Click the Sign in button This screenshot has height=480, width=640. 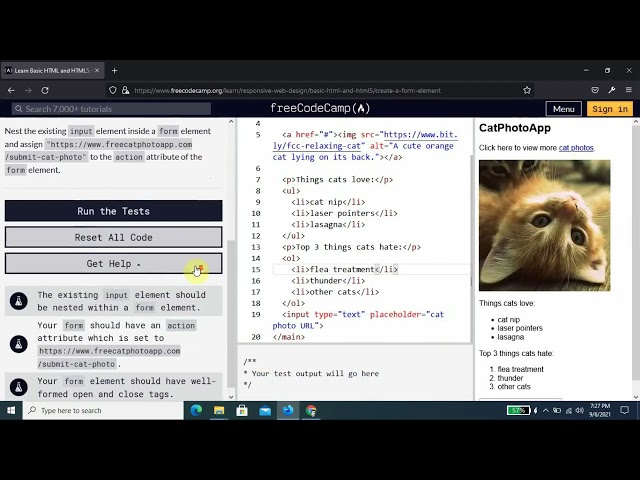click(x=610, y=109)
